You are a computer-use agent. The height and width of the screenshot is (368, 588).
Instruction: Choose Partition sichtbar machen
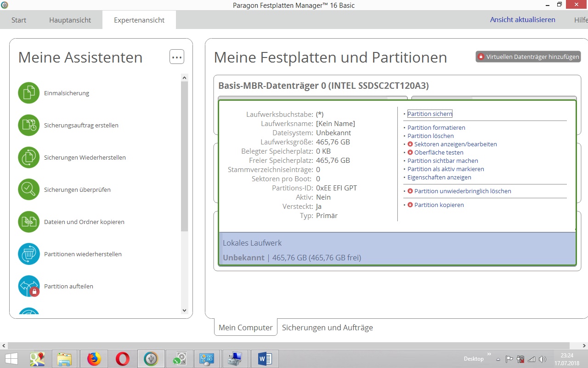coord(443,161)
